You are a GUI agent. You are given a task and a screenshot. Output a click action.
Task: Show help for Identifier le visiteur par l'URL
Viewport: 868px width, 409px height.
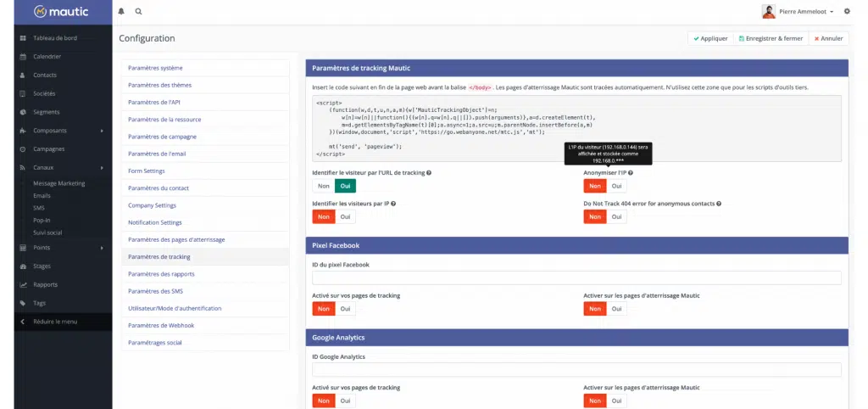(429, 173)
